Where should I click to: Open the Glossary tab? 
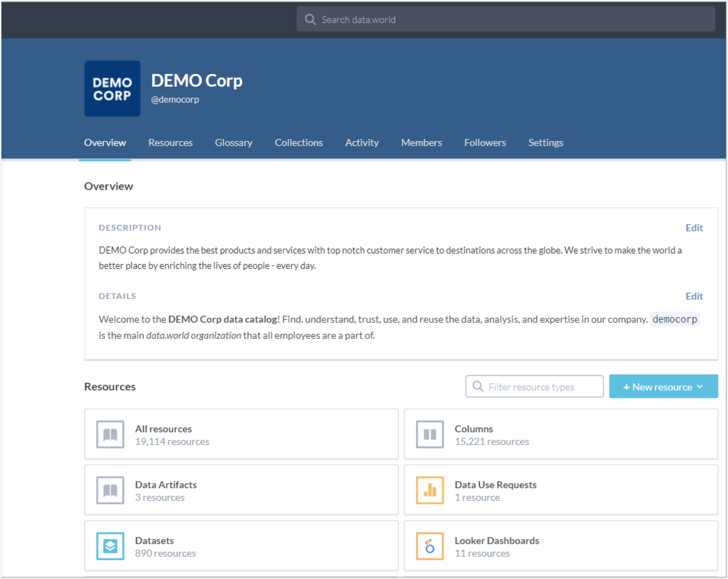(234, 142)
